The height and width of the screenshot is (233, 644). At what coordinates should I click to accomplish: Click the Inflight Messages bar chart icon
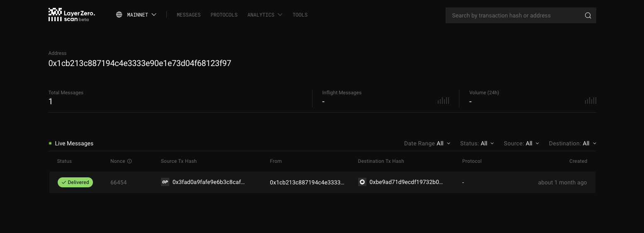pyautogui.click(x=444, y=101)
